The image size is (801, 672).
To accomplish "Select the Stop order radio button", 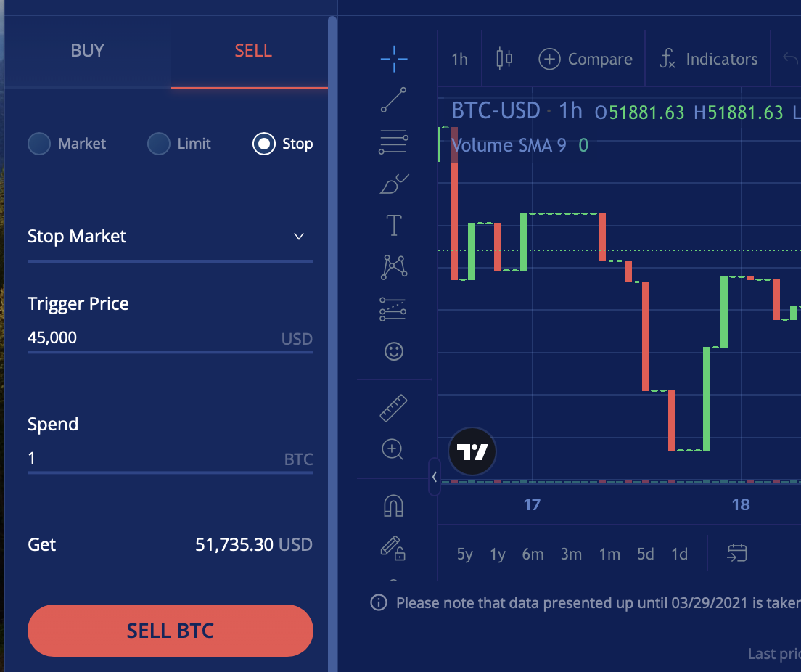I will coord(263,144).
